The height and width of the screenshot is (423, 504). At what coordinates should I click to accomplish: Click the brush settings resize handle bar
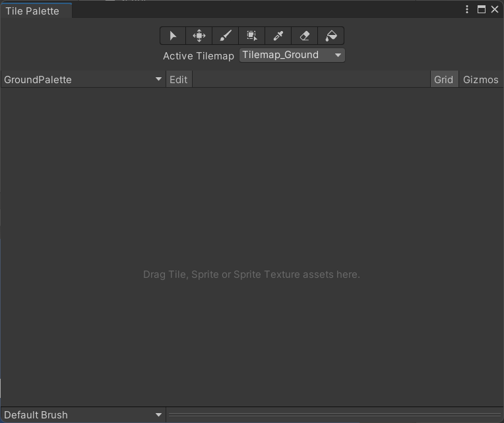click(334, 415)
